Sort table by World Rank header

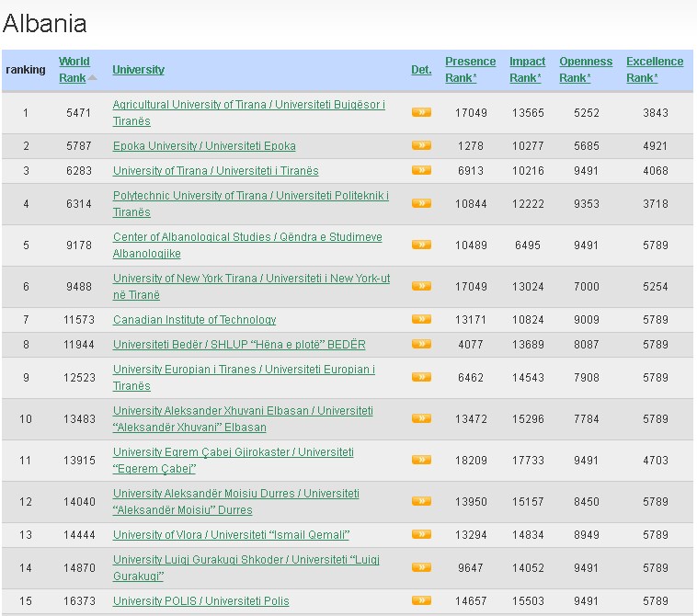point(74,70)
